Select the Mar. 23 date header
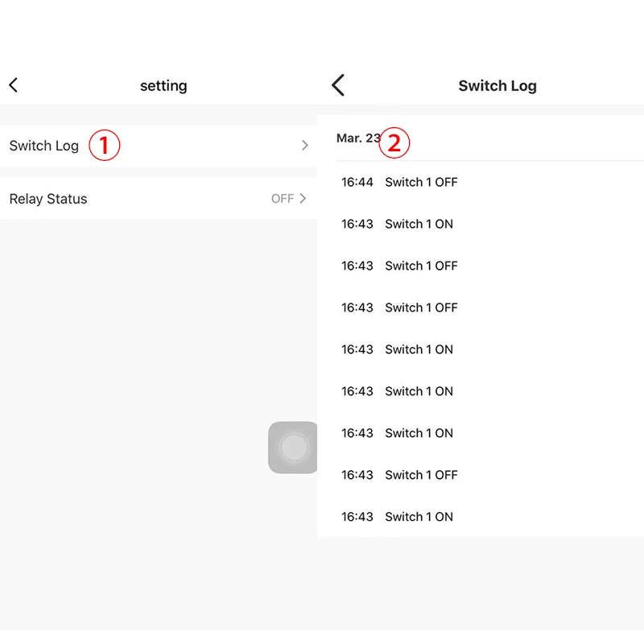 point(358,138)
